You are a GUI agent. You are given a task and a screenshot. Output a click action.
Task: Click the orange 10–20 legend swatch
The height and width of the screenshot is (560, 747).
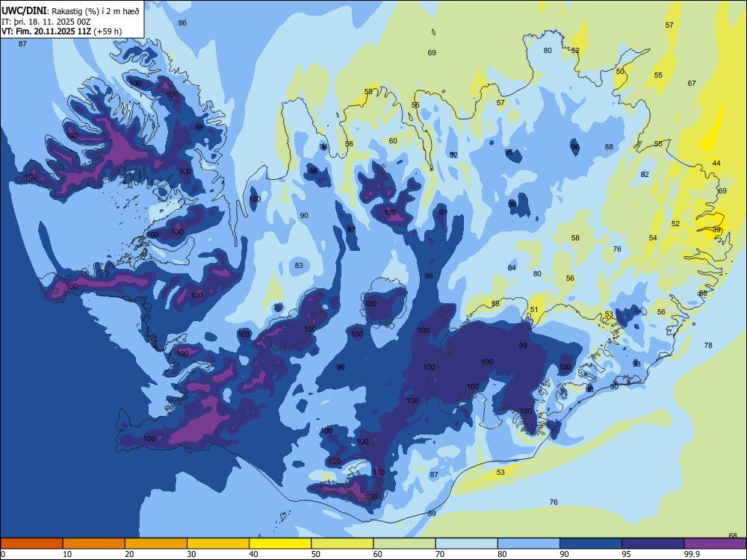point(94,544)
